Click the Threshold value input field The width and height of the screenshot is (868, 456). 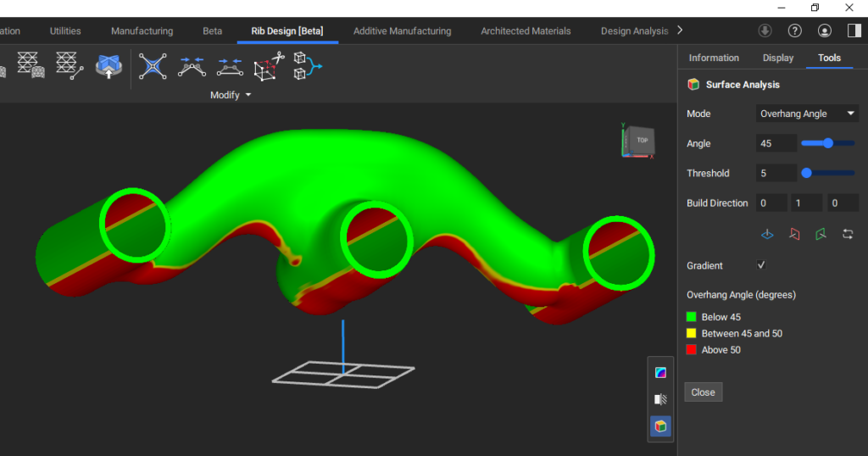pyautogui.click(x=776, y=173)
